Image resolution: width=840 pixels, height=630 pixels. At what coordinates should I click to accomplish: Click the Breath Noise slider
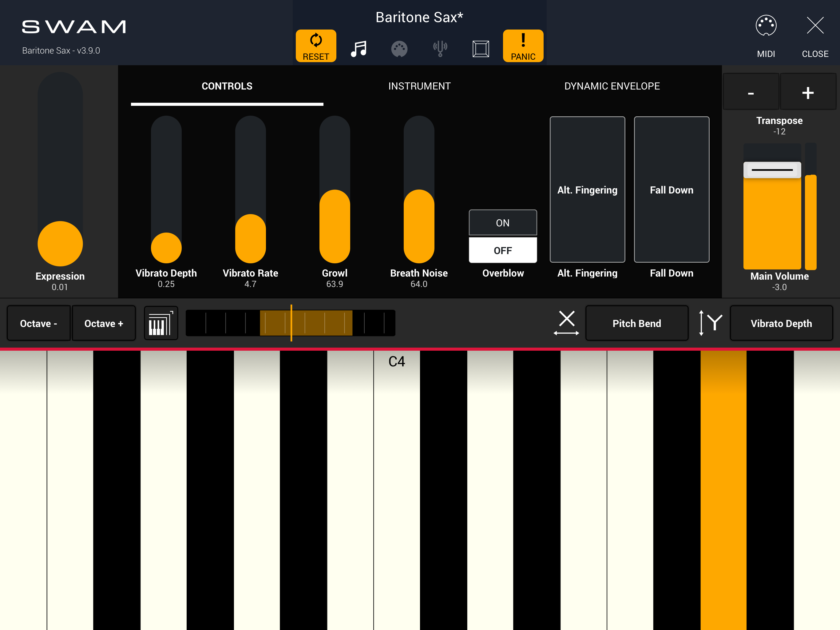pyautogui.click(x=419, y=189)
